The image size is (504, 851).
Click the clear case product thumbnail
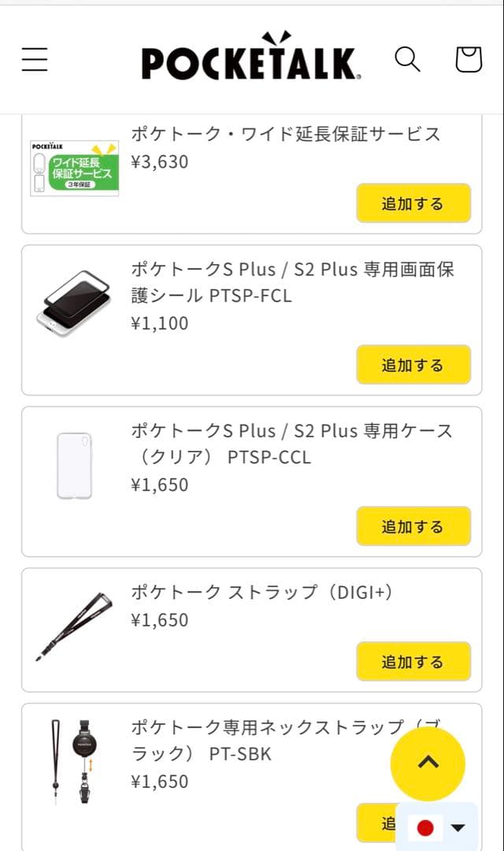click(x=74, y=463)
